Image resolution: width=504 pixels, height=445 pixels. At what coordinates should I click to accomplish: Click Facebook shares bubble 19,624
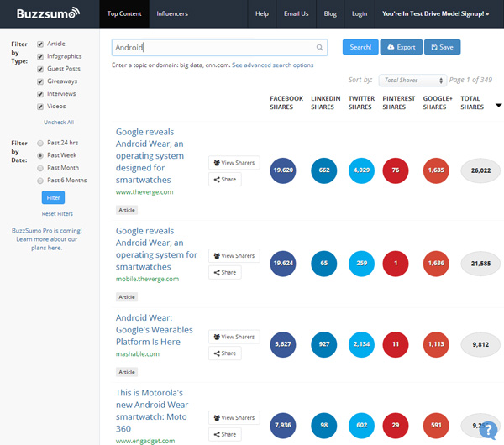[283, 264]
